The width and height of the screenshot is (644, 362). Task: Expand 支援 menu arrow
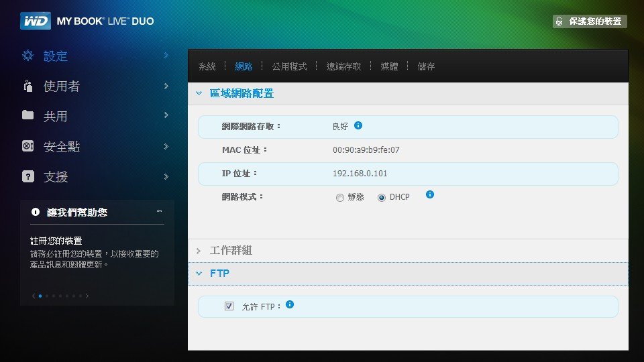[166, 176]
